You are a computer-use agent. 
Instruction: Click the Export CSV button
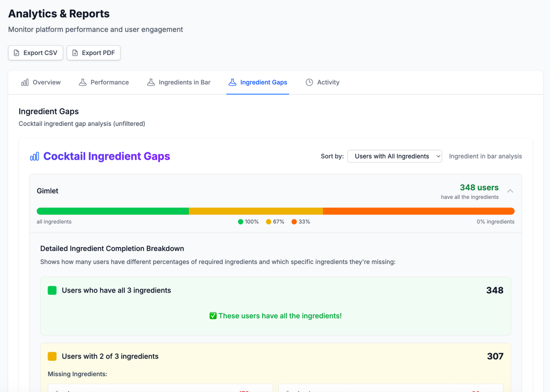pyautogui.click(x=35, y=53)
